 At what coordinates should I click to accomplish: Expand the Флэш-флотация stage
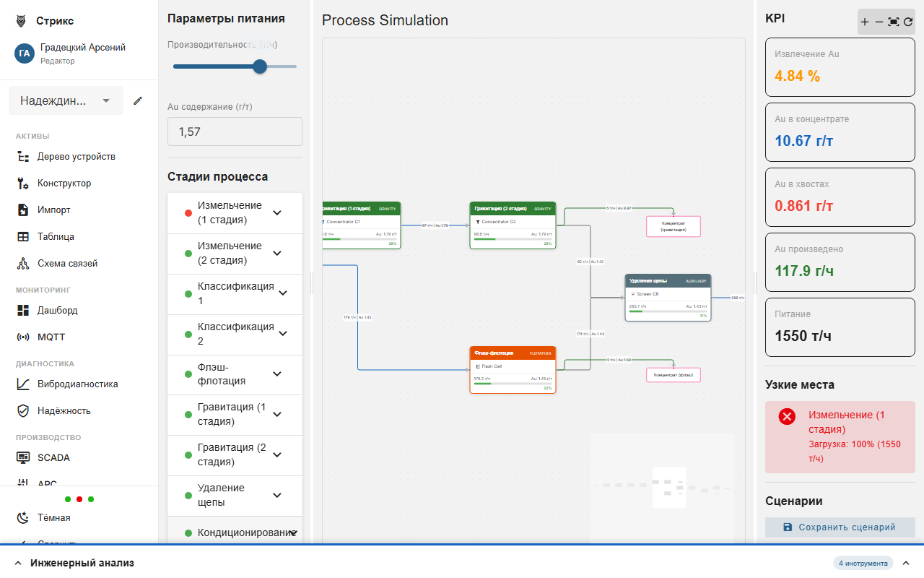(x=277, y=374)
